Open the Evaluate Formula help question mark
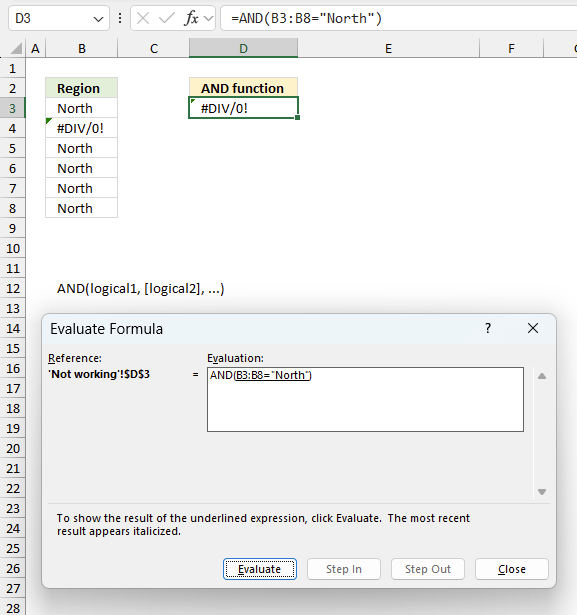 488,328
